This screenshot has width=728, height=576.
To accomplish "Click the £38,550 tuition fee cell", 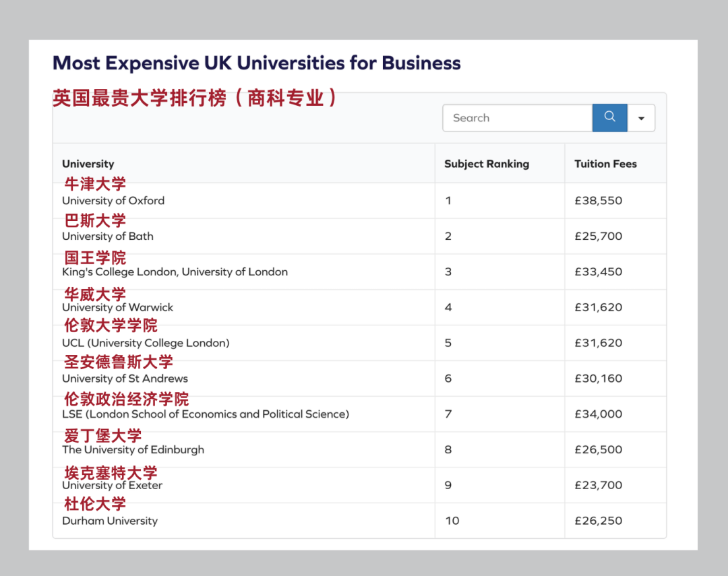I will click(599, 201).
